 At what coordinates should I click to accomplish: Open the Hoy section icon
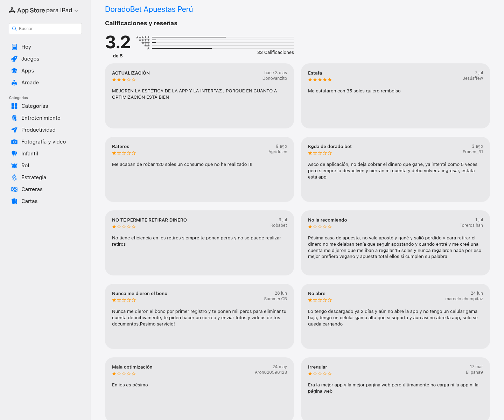(x=14, y=47)
